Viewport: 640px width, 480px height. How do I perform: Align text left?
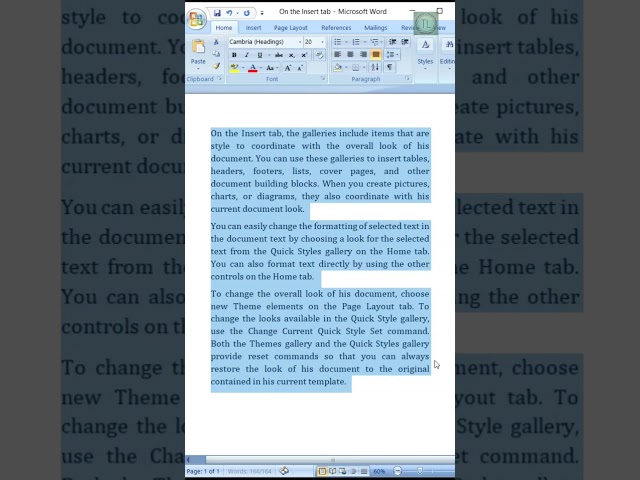pyautogui.click(x=337, y=55)
